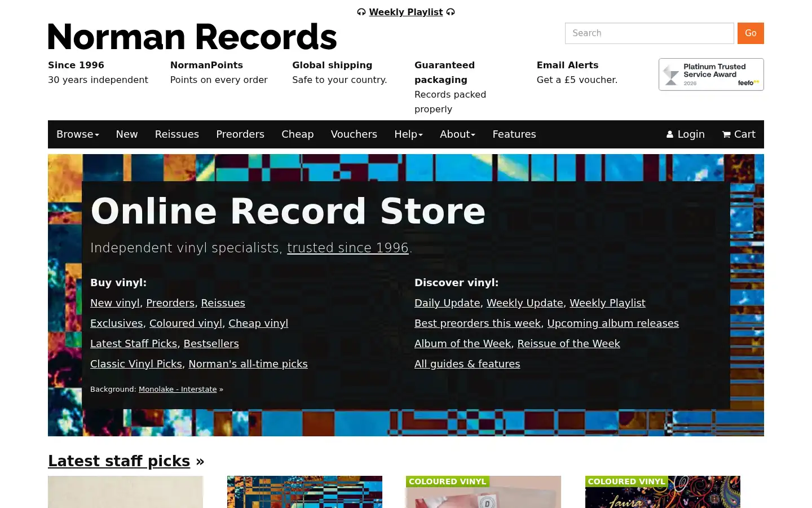
Task: Open the Features nav item
Action: click(514, 134)
